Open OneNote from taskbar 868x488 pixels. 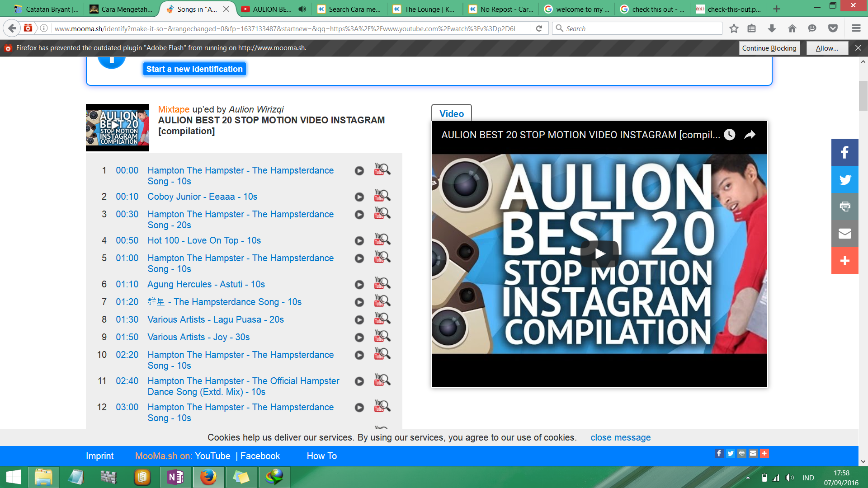pyautogui.click(x=175, y=477)
